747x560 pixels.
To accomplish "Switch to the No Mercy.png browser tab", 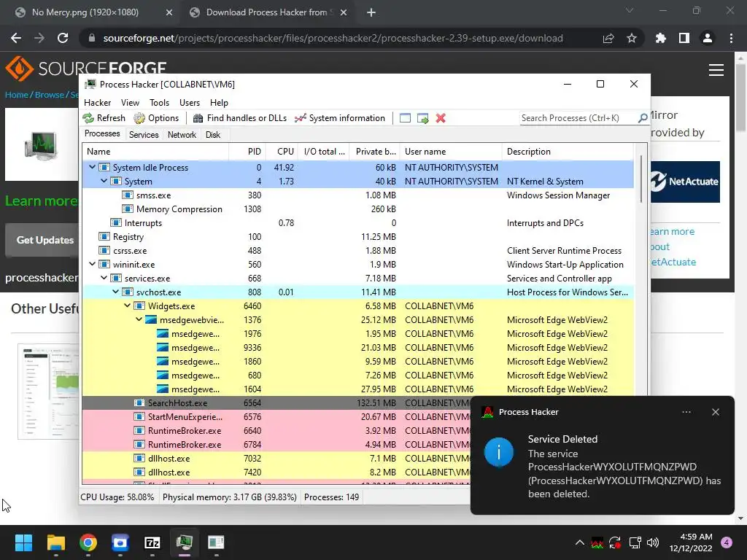I will pyautogui.click(x=85, y=12).
